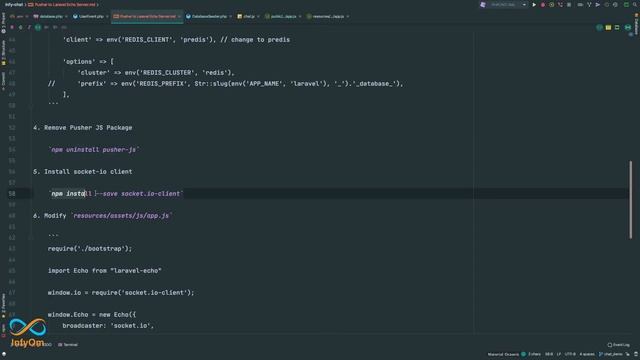Change the UTF-8 file encoding in status bar

(570, 354)
